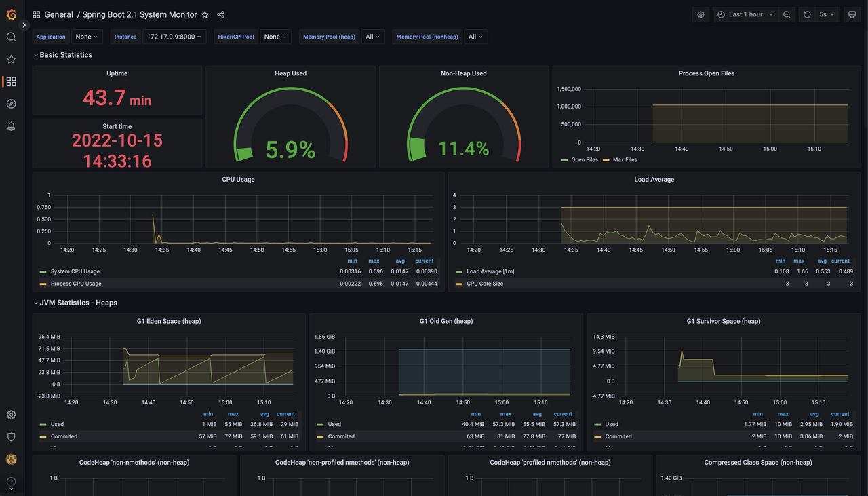Viewport: 868px width, 496px height.
Task: Open the G1 Survivor Space (heap) panel menu
Action: pyautogui.click(x=723, y=321)
